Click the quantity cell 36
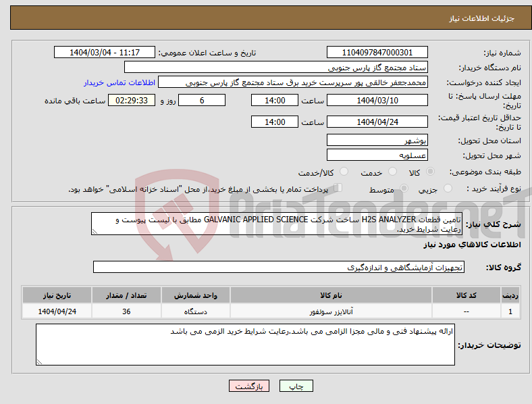Viewport: 532px width, 404px height. [x=126, y=311]
